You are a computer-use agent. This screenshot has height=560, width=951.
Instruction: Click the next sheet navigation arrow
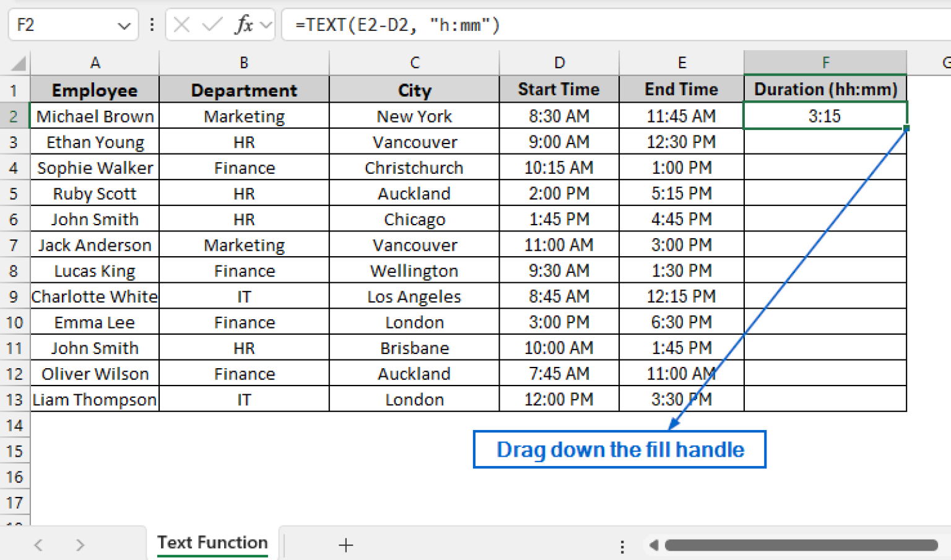pyautogui.click(x=80, y=545)
